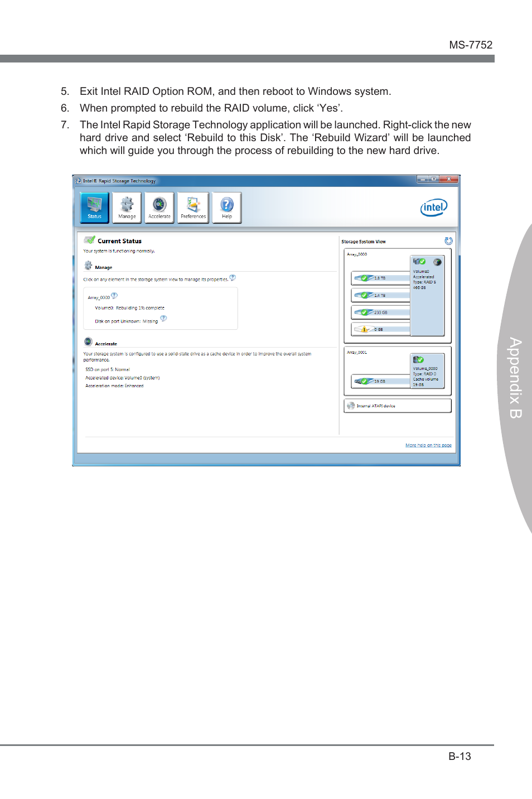Select the 0 GB warning disk
This screenshot has height=799, width=532.
pos(381,329)
